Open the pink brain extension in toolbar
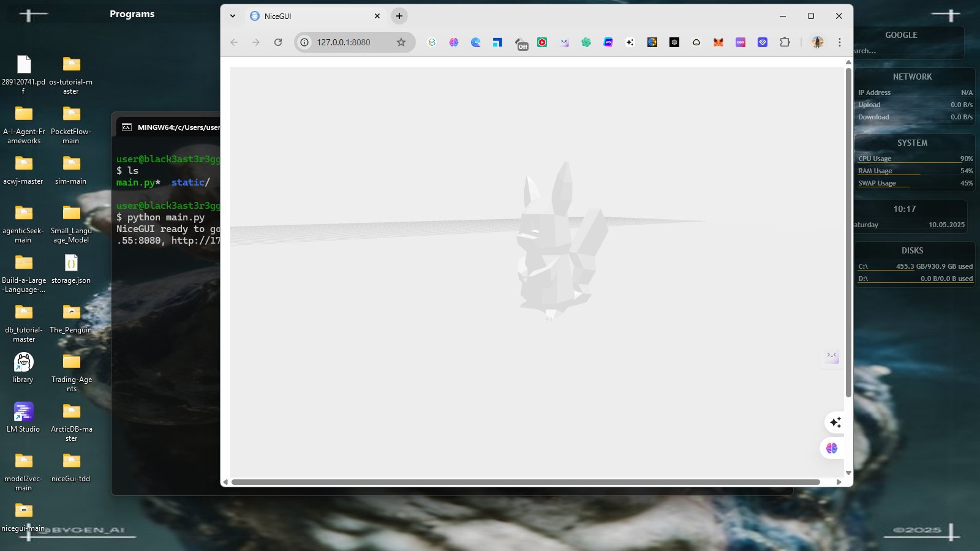This screenshot has height=551, width=980. pos(454,42)
